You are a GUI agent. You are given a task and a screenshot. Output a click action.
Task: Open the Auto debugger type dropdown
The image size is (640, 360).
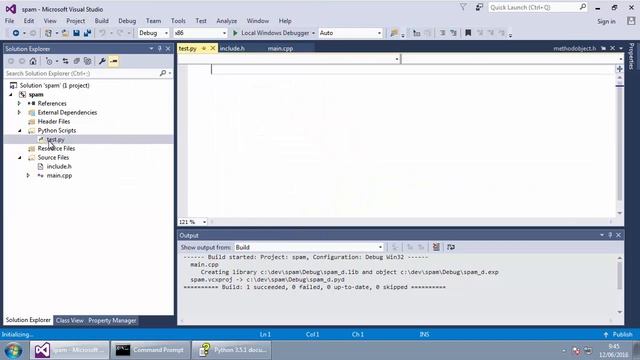(x=350, y=33)
